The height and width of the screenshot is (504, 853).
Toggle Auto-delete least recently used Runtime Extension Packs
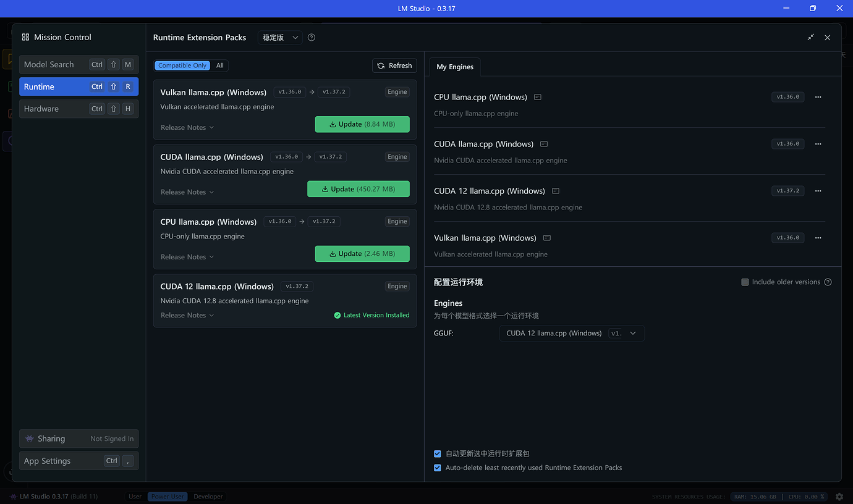[438, 468]
